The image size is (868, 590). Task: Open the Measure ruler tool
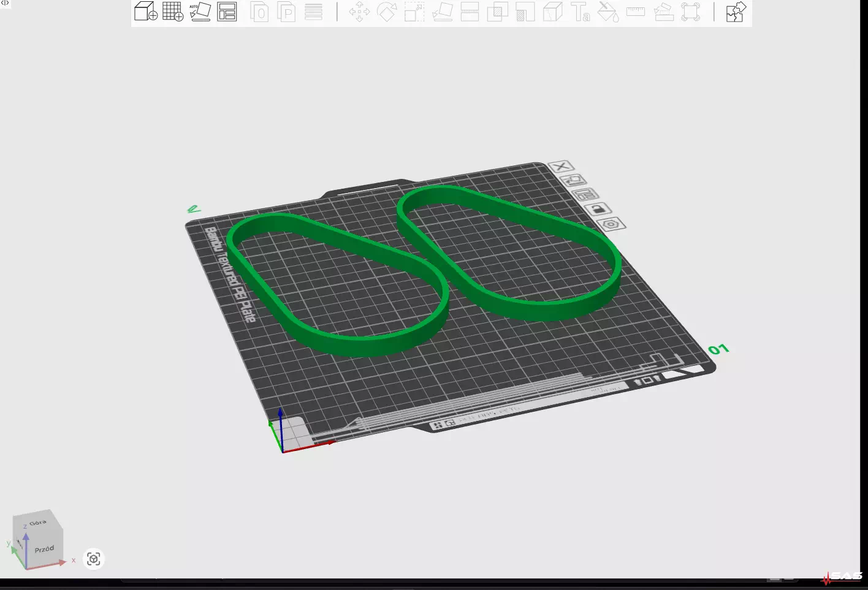point(635,12)
